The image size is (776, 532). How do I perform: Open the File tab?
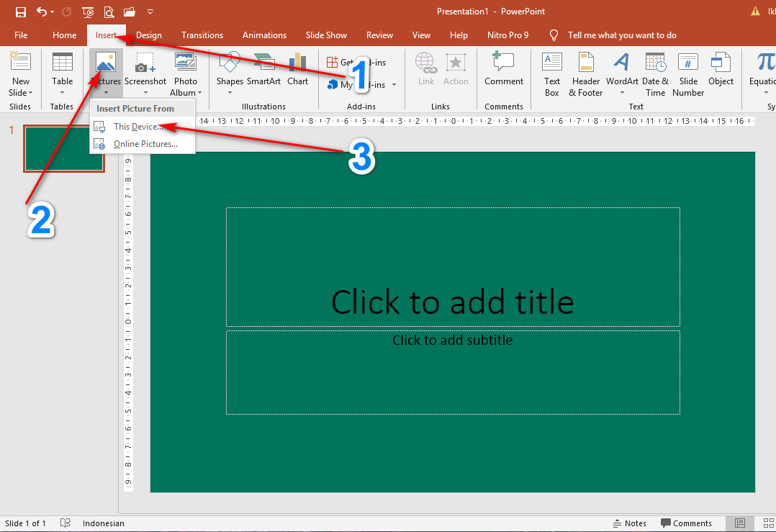point(21,35)
